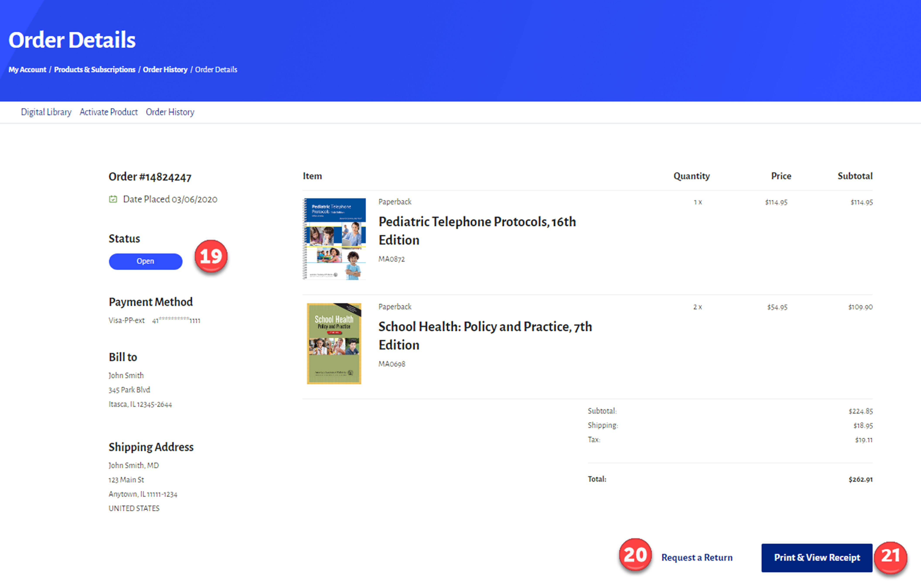
Task: Open the Pediatric Telephone Protocols cover thumbnail
Action: coord(334,239)
